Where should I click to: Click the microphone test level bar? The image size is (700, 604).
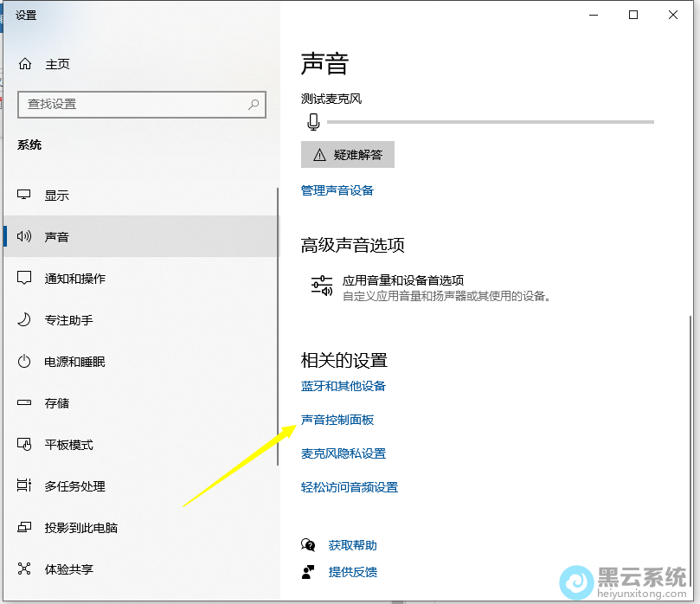pyautogui.click(x=490, y=123)
